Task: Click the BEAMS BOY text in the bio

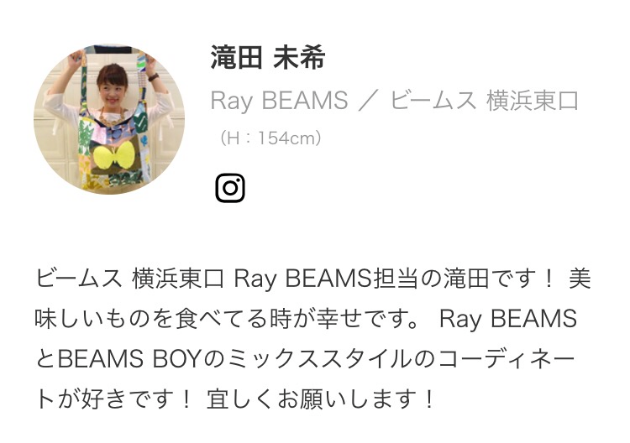Action: point(129,359)
